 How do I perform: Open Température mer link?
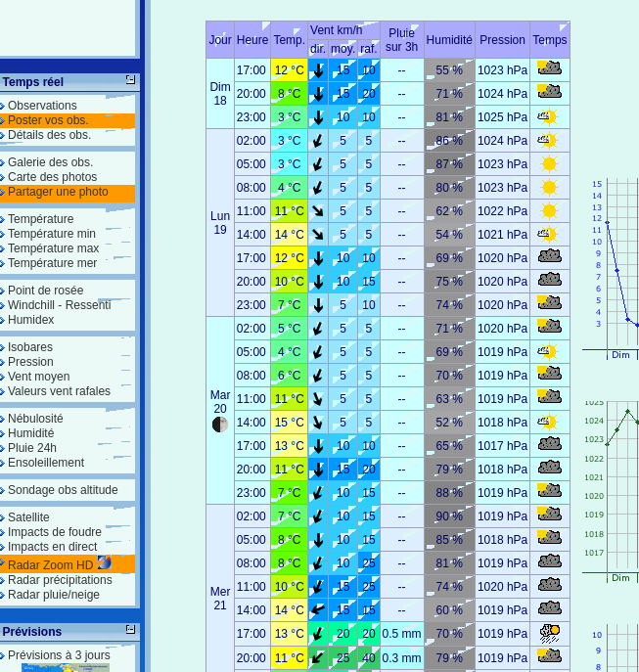coord(52,263)
